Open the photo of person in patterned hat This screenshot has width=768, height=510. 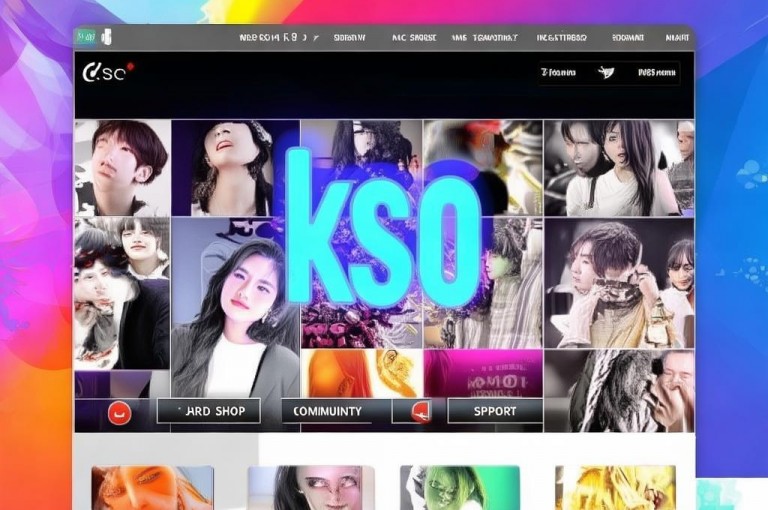click(x=235, y=168)
